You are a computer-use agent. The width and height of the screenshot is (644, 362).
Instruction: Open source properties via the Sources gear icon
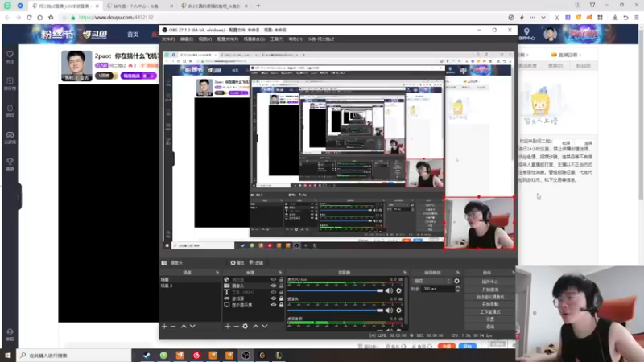pos(246,327)
